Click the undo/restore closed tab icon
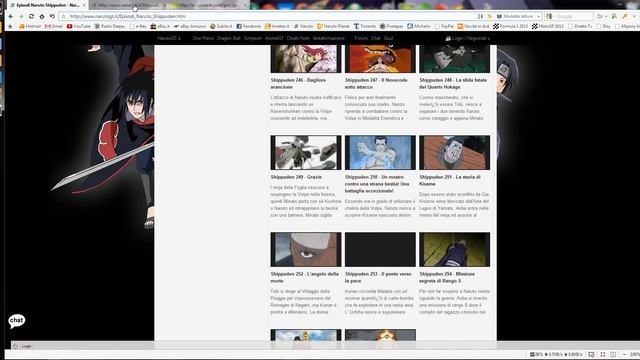 52,16
